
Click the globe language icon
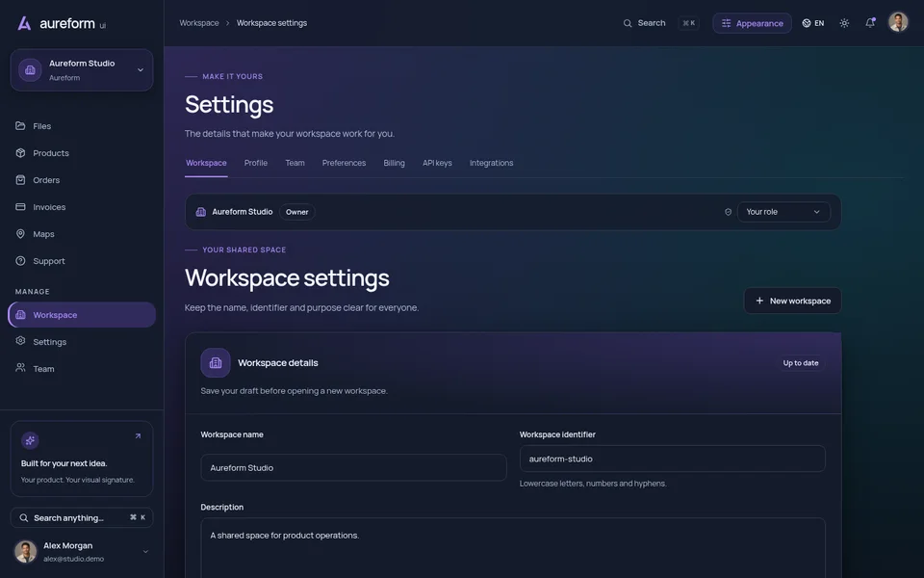pos(807,23)
